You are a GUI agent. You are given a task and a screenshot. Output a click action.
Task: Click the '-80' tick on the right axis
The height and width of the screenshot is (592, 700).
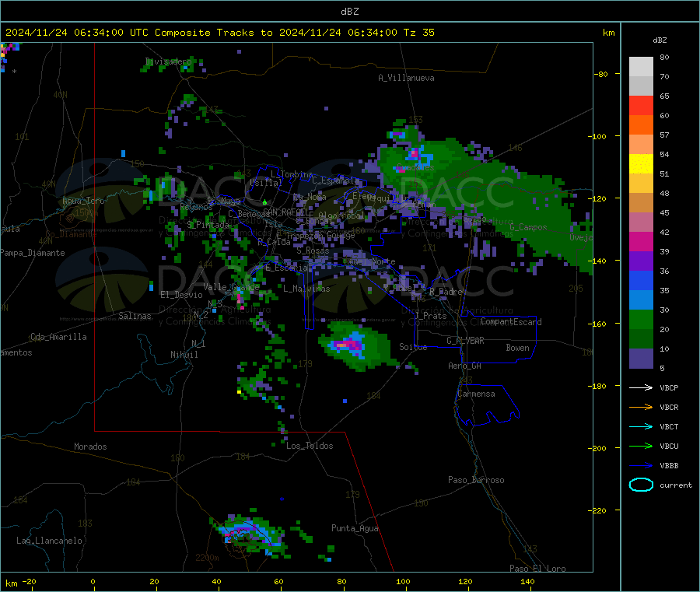[600, 74]
